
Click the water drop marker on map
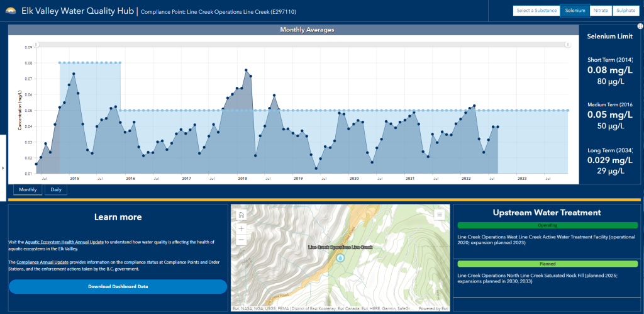point(340,258)
